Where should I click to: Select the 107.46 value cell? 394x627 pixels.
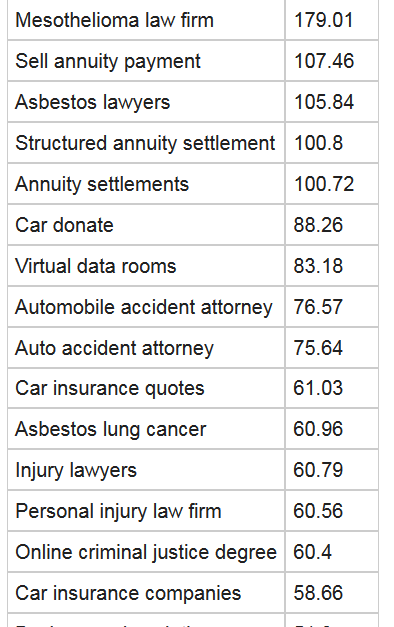(x=332, y=61)
